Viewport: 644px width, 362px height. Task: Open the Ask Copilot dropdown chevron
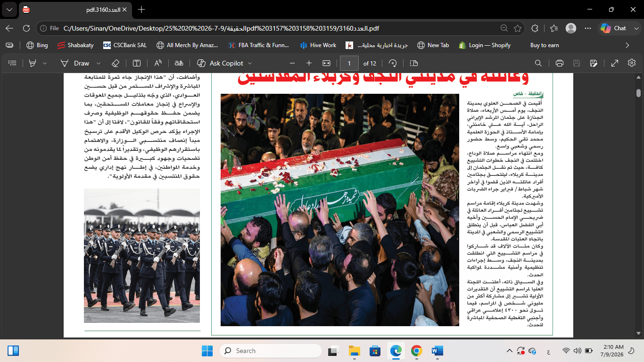[x=250, y=63]
